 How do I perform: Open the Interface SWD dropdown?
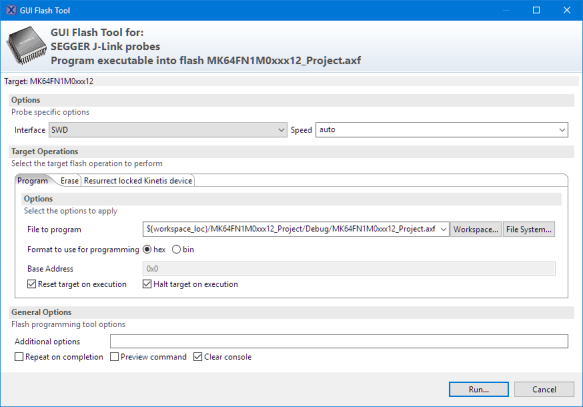[168, 130]
